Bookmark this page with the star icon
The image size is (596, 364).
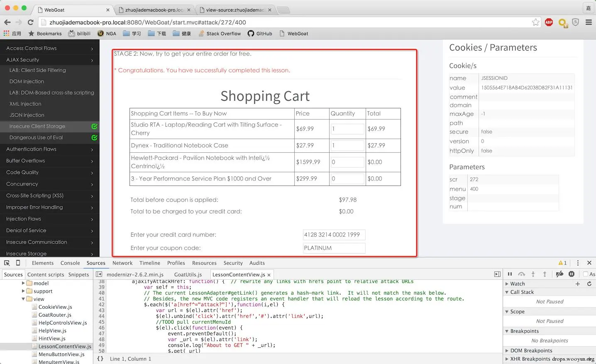(x=536, y=22)
